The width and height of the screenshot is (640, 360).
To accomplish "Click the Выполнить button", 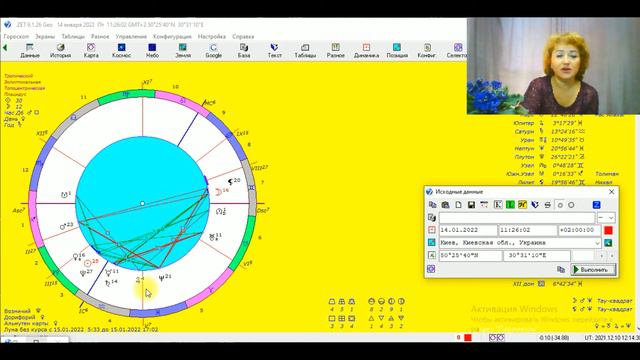I will pos(593,270).
